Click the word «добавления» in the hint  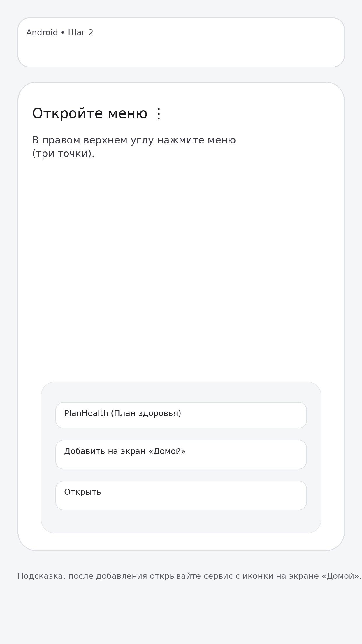121,576
